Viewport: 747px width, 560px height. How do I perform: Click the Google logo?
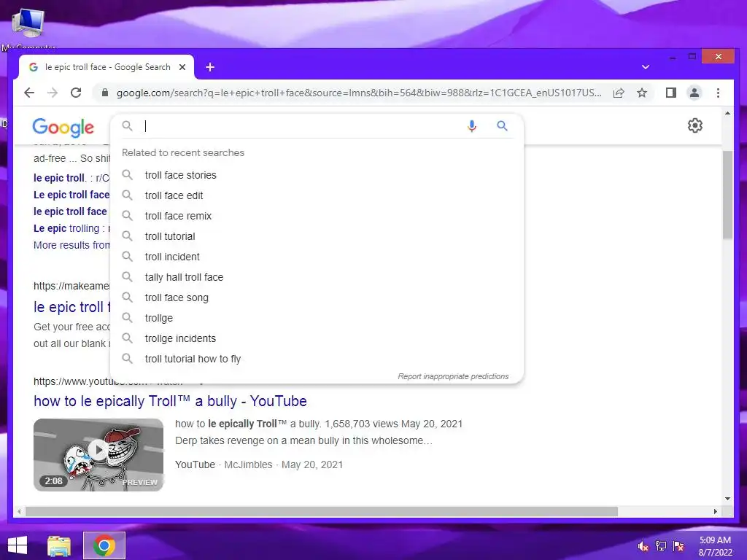(63, 127)
